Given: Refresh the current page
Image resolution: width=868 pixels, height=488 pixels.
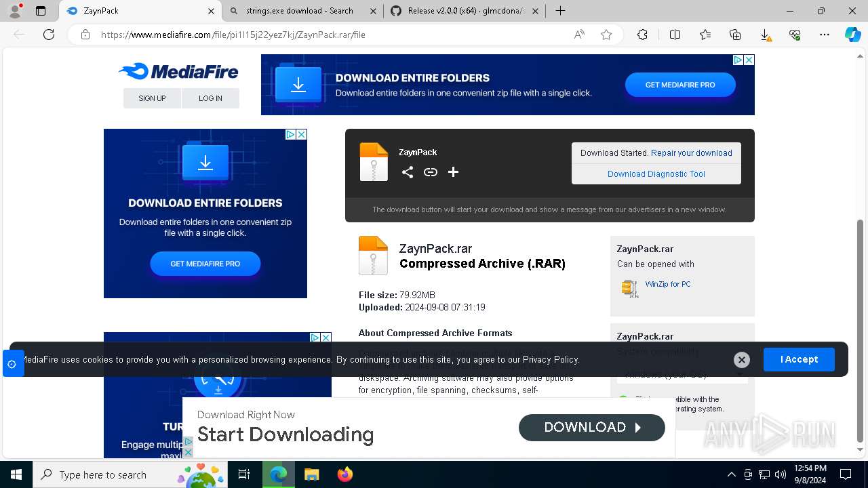Looking at the screenshot, I should pyautogui.click(x=49, y=35).
